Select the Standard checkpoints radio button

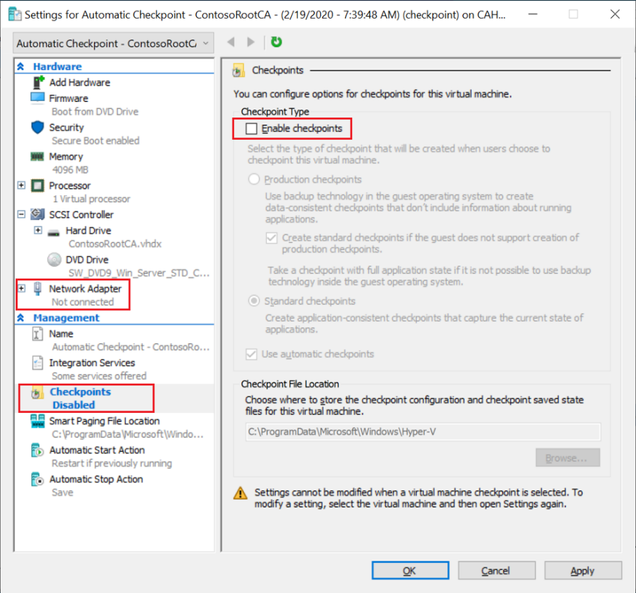click(254, 301)
